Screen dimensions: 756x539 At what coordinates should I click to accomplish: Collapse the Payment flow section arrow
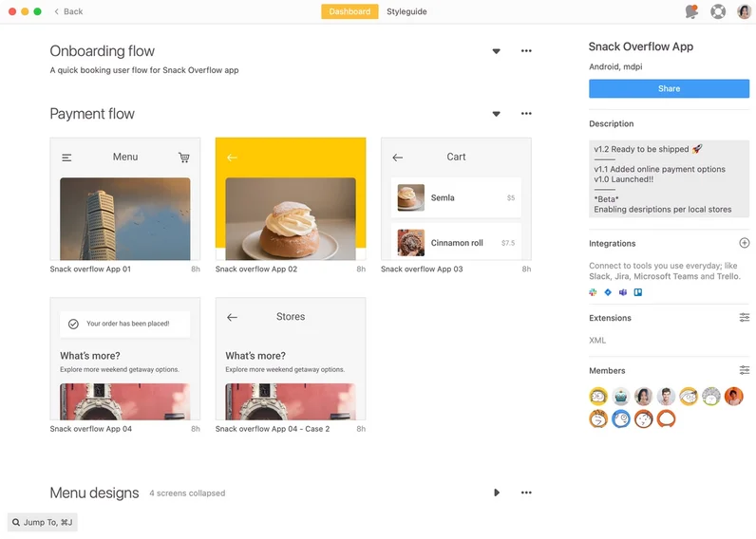(496, 114)
